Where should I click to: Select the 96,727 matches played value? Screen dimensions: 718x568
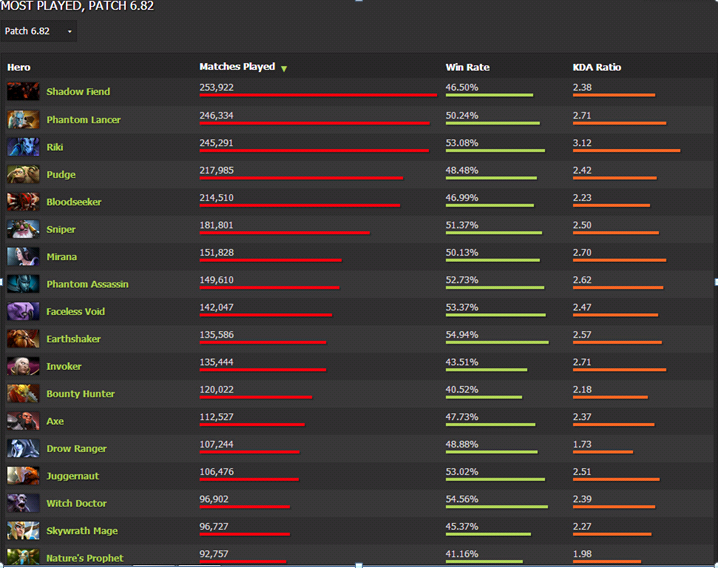click(214, 527)
